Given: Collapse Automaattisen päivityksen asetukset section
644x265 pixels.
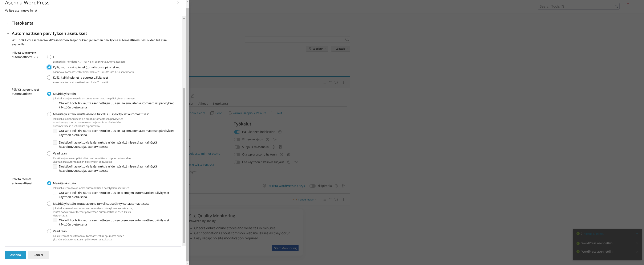Looking at the screenshot, I should pyautogui.click(x=49, y=33).
